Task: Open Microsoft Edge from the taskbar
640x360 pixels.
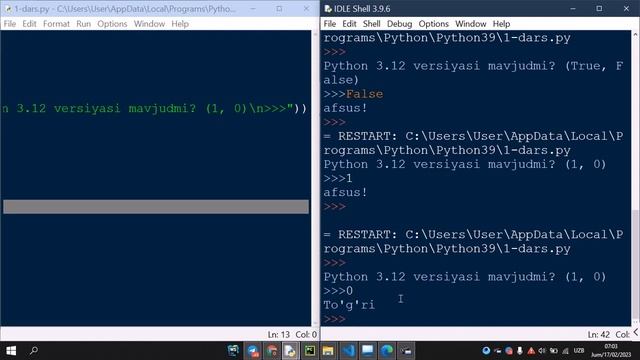Action: (x=387, y=351)
